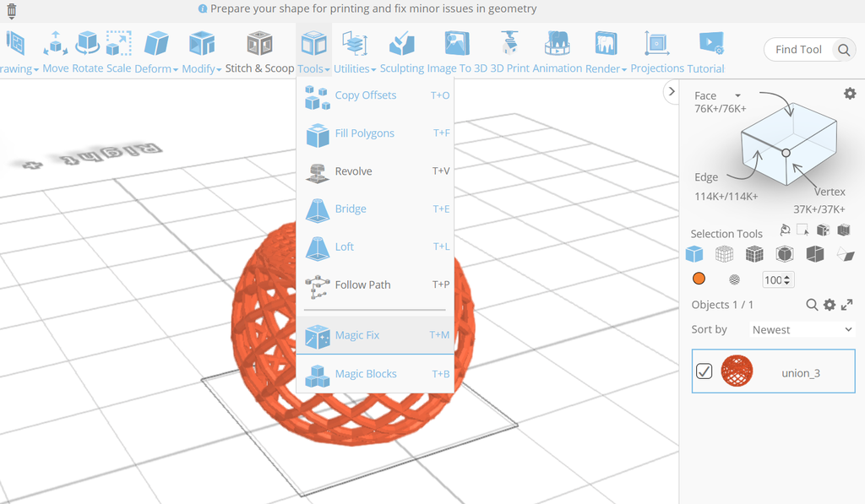This screenshot has height=504, width=865.
Task: Select the Move tool
Action: pos(55,51)
